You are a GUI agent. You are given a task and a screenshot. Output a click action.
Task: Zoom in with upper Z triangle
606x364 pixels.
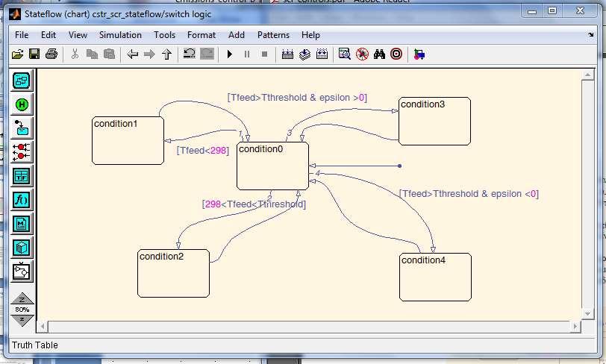[x=22, y=298]
